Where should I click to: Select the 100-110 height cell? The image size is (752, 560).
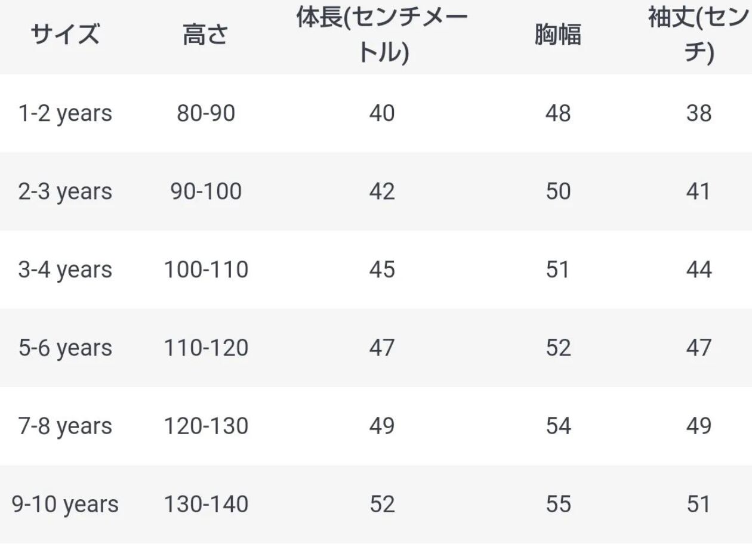205,270
